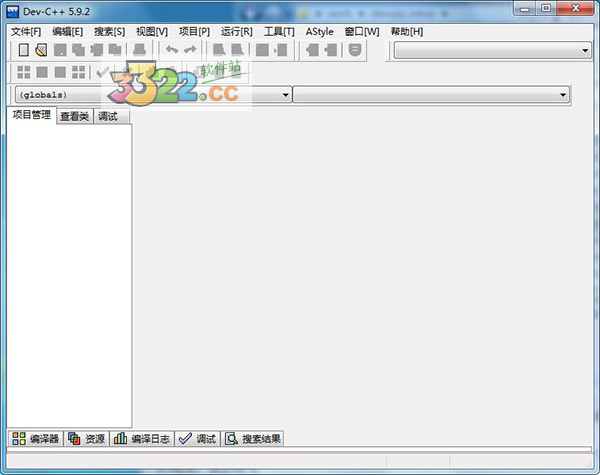Open the AStyle menu
The image size is (600, 475).
(320, 32)
